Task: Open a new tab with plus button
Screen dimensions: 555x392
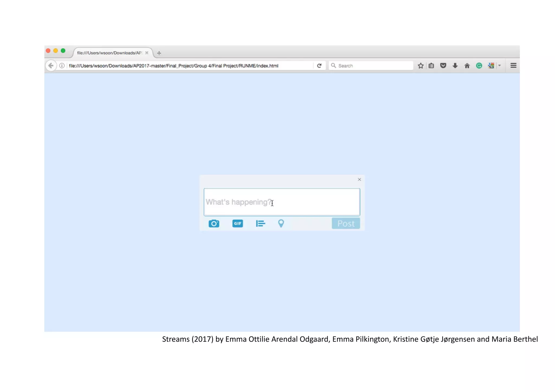Action: 159,53
